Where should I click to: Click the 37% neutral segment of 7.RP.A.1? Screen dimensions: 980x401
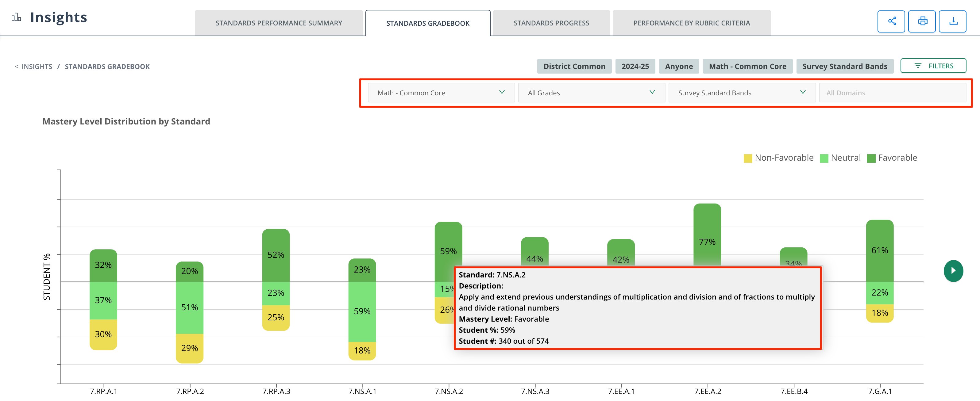(103, 300)
